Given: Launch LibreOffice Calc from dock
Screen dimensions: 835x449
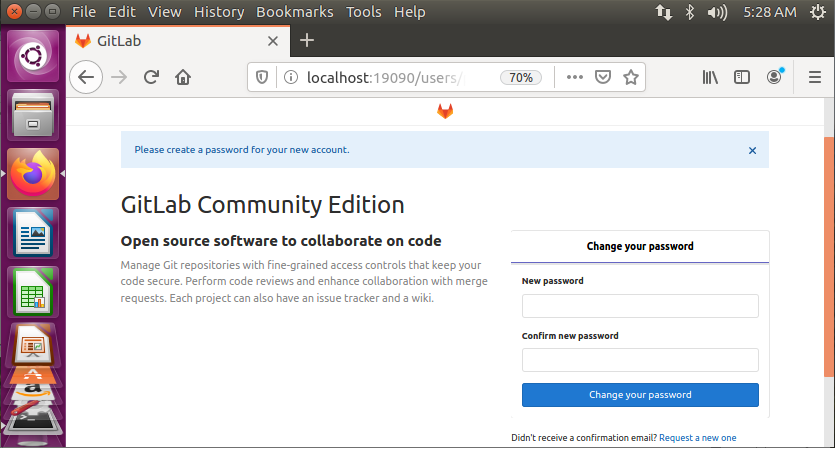Looking at the screenshot, I should (x=33, y=292).
